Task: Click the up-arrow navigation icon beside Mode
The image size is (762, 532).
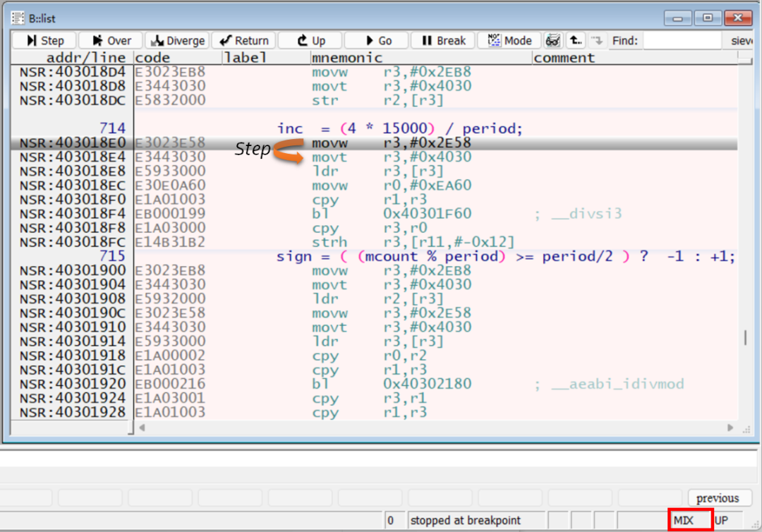Action: pos(575,40)
